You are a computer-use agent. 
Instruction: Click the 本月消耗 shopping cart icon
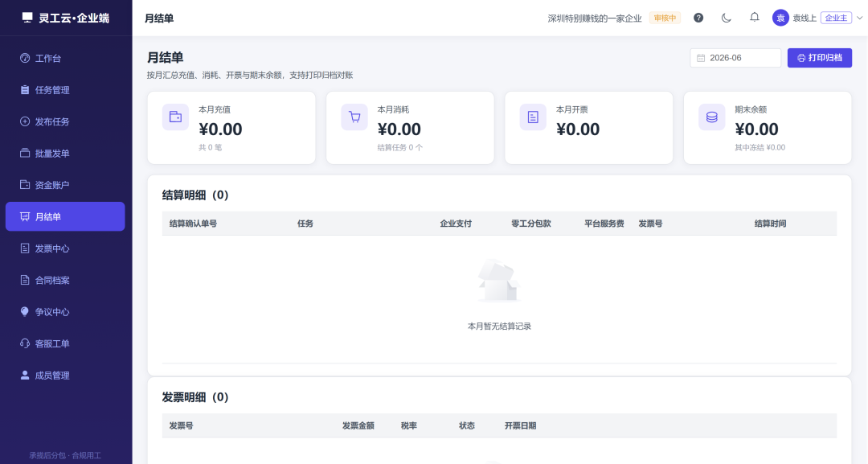pyautogui.click(x=354, y=117)
